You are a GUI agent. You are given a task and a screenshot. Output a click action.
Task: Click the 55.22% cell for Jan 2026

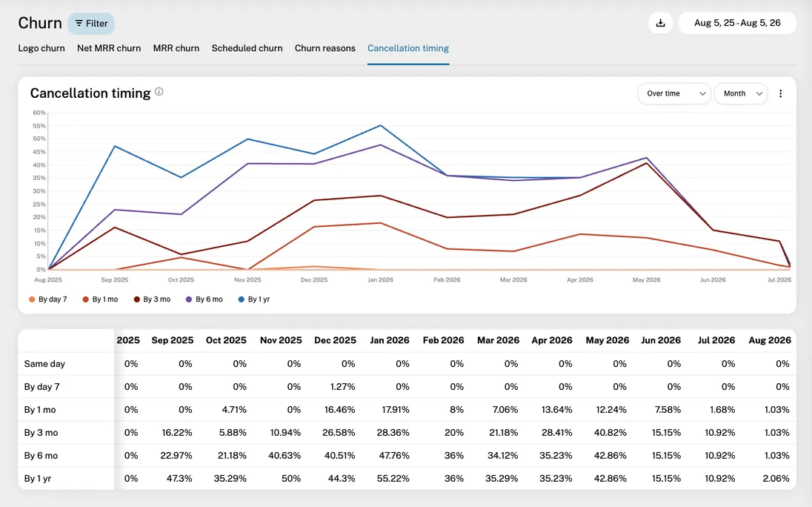point(393,479)
